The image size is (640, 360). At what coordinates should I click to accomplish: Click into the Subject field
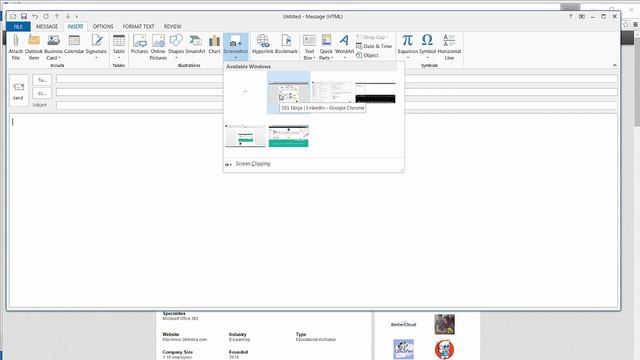pyautogui.click(x=337, y=106)
